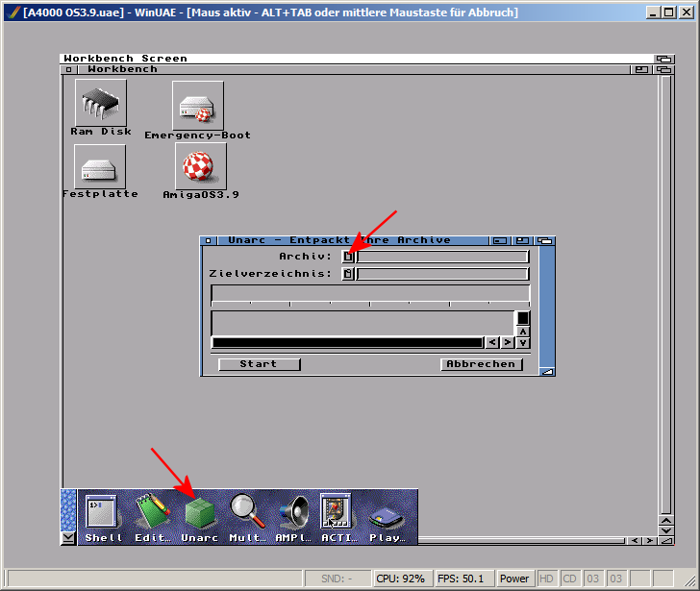Select the AmigaOS3.9 boing ball icon
Image resolution: width=700 pixels, height=591 pixels.
coord(200,166)
